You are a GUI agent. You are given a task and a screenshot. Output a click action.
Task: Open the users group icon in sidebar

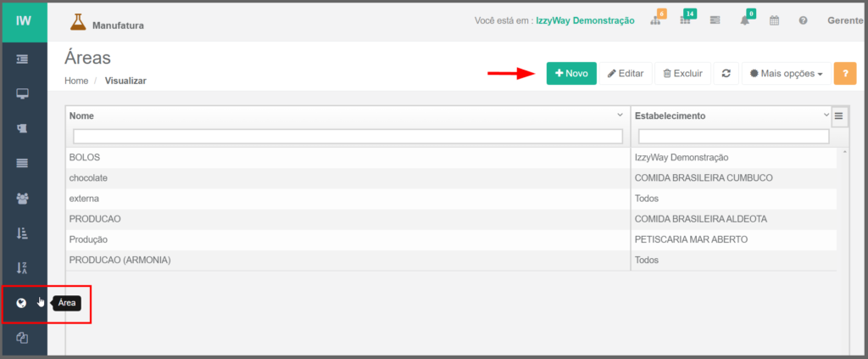22,198
